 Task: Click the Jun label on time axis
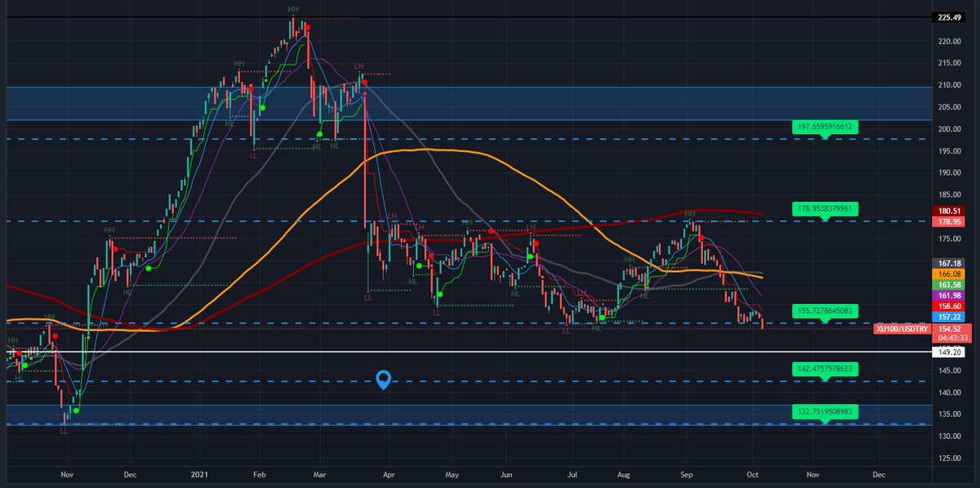click(x=507, y=473)
